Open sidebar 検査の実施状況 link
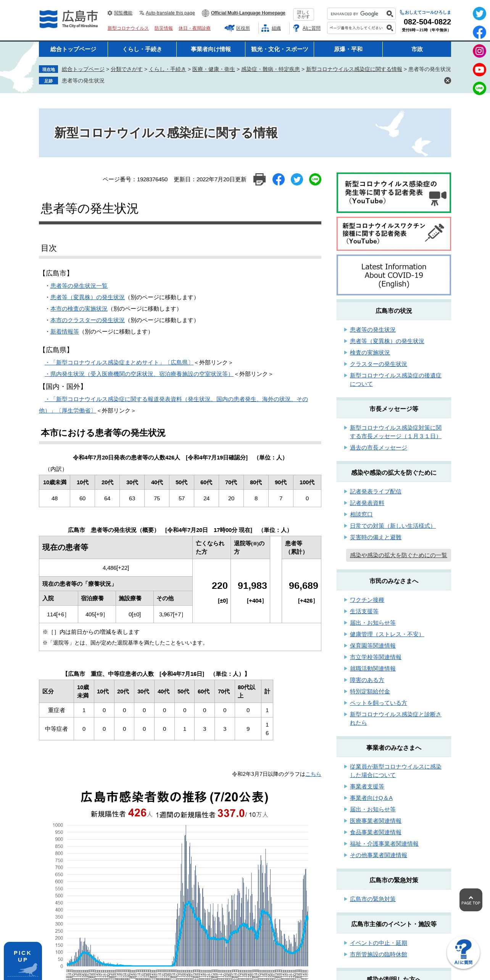The width and height of the screenshot is (490, 980). 370,353
